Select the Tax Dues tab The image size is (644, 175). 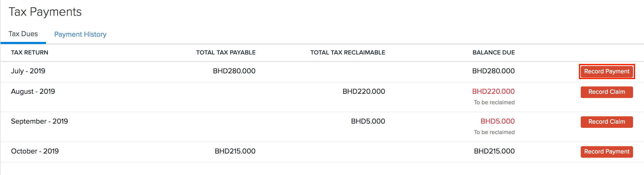(23, 34)
